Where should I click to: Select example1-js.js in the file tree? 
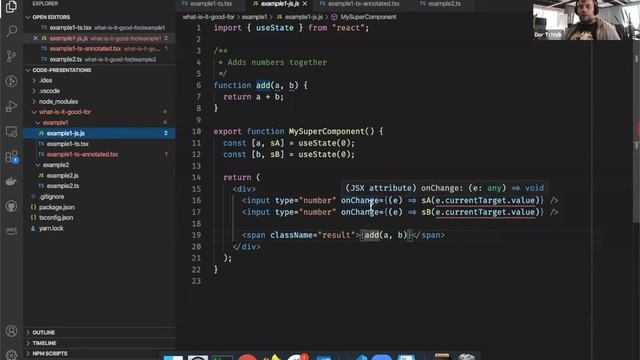[99, 133]
